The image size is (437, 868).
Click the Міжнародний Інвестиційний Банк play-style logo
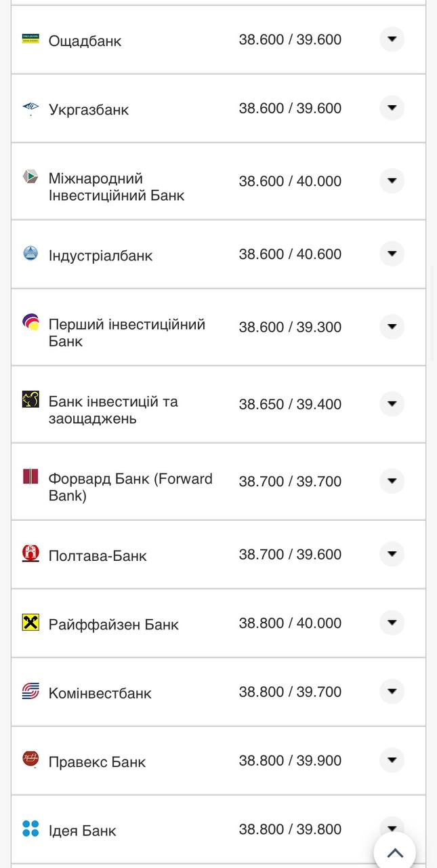pyautogui.click(x=30, y=178)
